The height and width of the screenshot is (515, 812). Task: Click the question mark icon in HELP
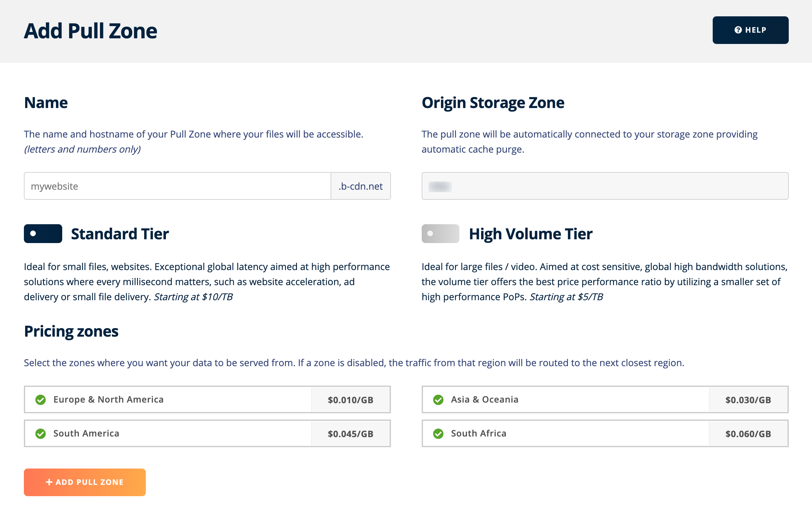pos(738,30)
